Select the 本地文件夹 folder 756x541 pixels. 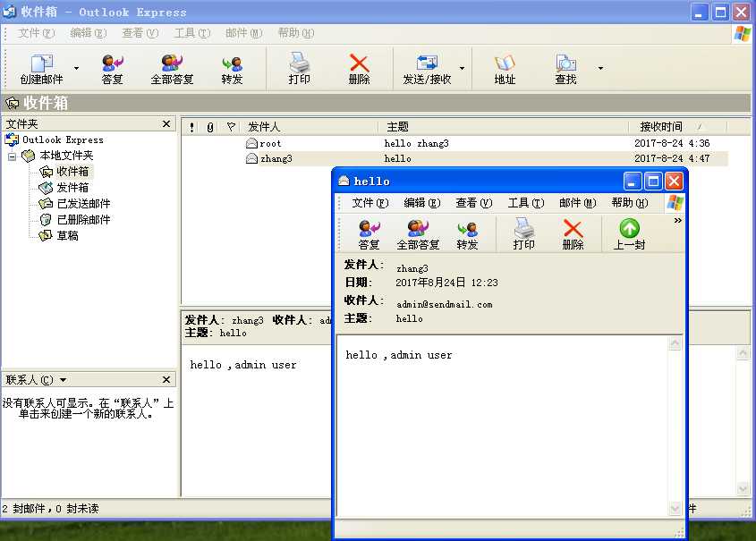(x=66, y=156)
